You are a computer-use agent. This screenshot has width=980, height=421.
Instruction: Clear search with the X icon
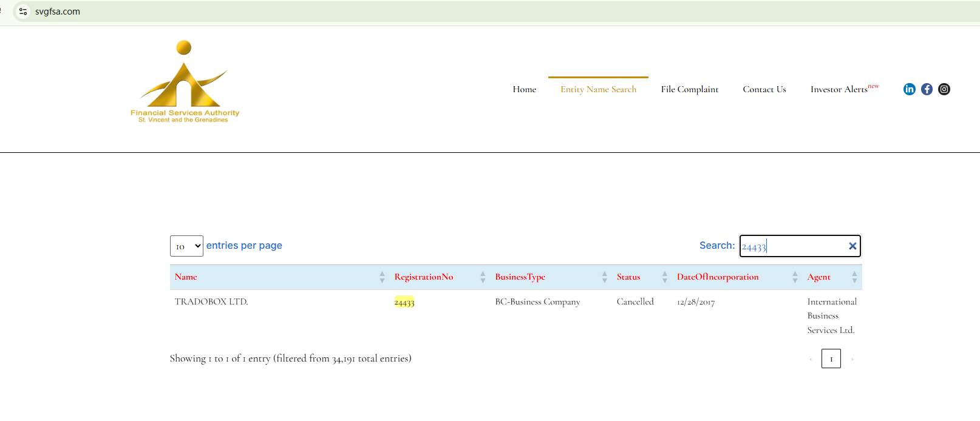[852, 246]
